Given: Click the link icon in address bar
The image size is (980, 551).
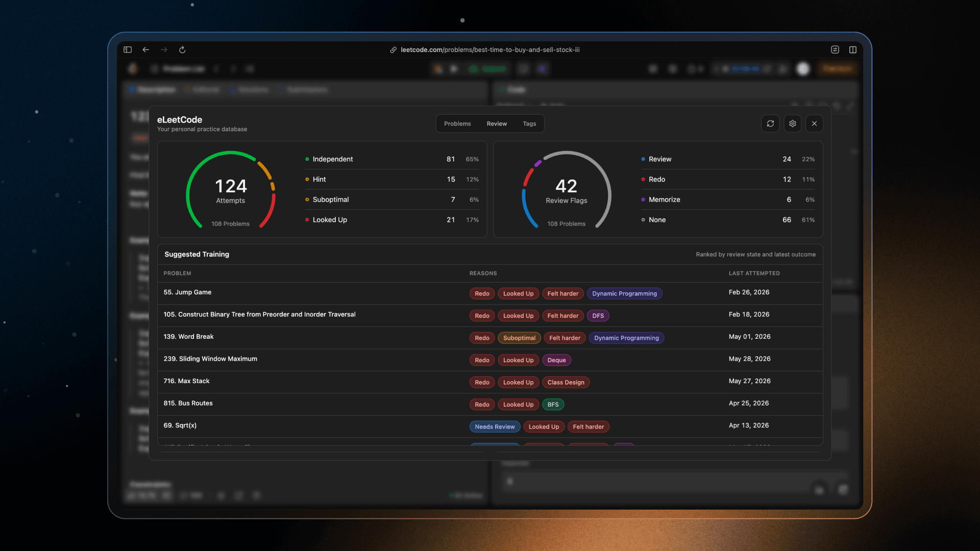Looking at the screenshot, I should [393, 50].
